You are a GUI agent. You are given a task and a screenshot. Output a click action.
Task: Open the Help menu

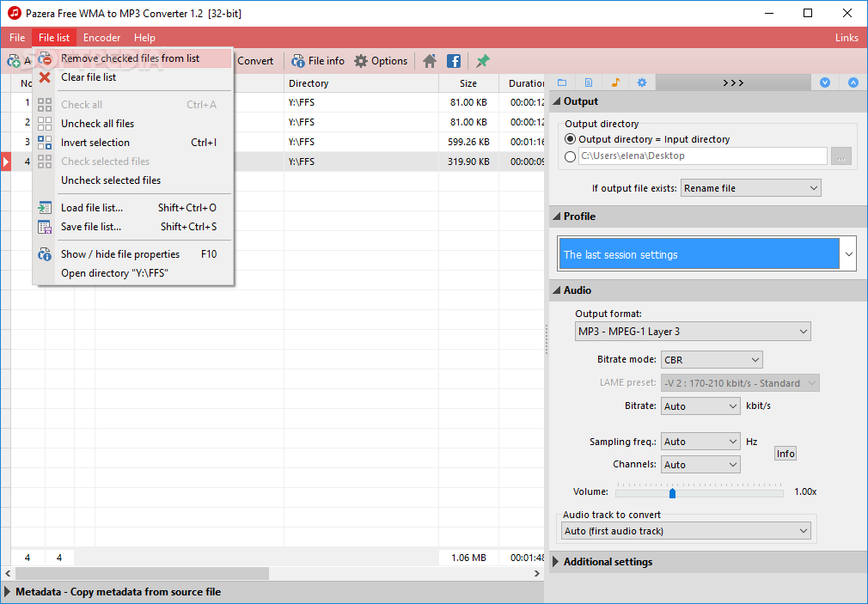pos(144,38)
